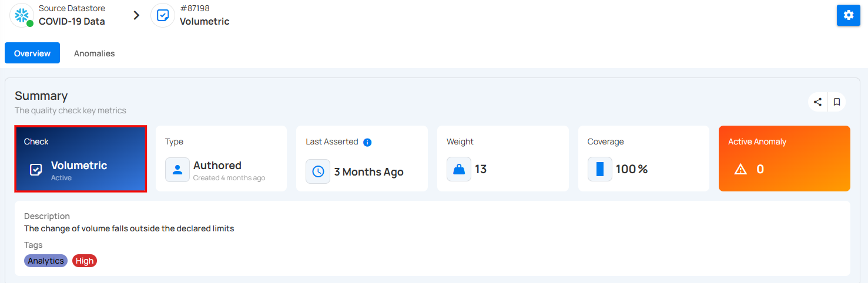The width and height of the screenshot is (868, 283).
Task: Switch to the Anomalies tab
Action: (x=94, y=53)
